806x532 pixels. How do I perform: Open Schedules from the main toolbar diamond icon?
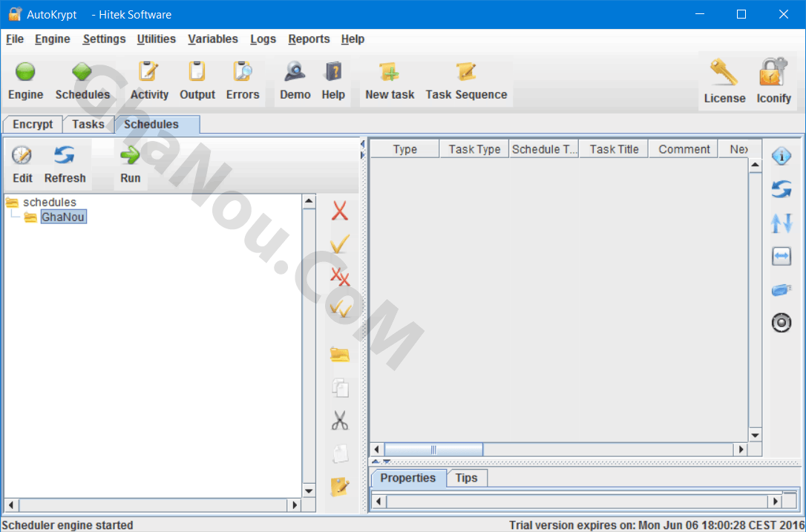click(82, 72)
